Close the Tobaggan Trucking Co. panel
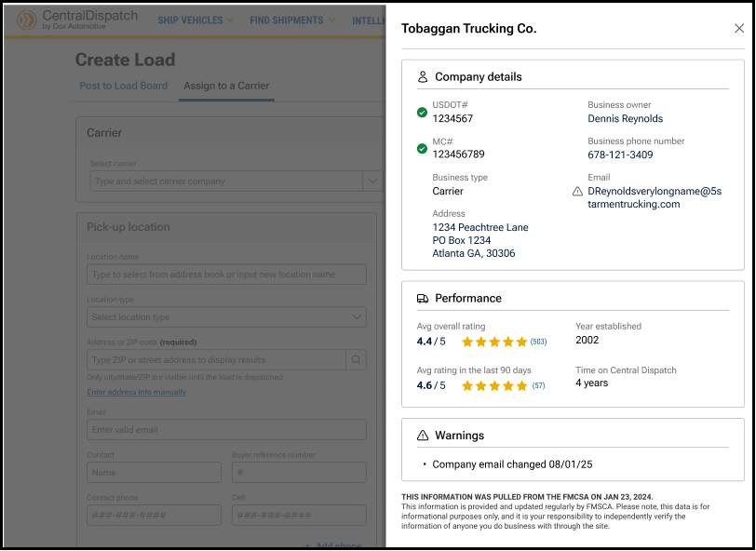756x551 pixels. tap(739, 29)
